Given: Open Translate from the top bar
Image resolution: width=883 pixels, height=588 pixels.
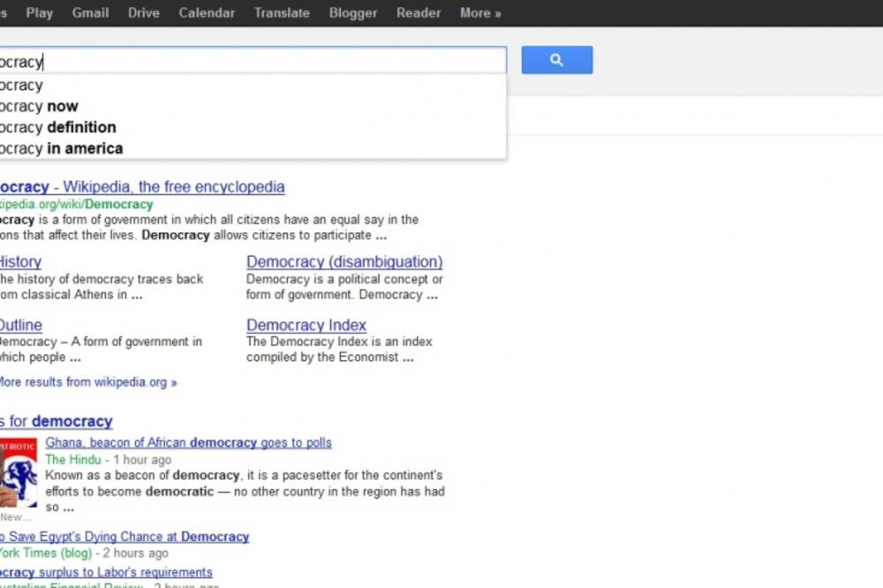Looking at the screenshot, I should pyautogui.click(x=282, y=12).
